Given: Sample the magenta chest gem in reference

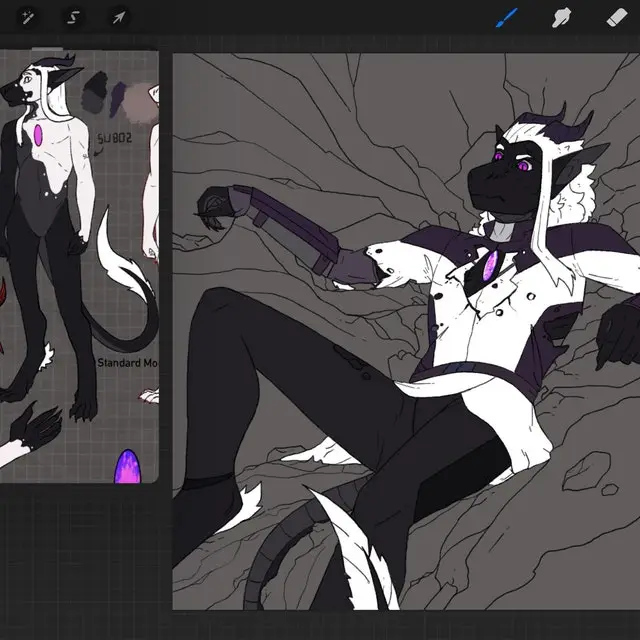Looking at the screenshot, I should [38, 136].
